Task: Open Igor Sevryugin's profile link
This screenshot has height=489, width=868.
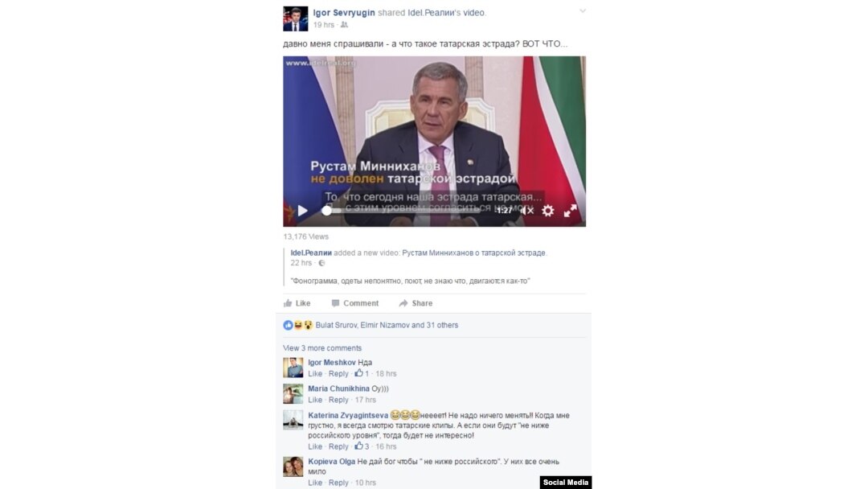Action: coord(344,12)
